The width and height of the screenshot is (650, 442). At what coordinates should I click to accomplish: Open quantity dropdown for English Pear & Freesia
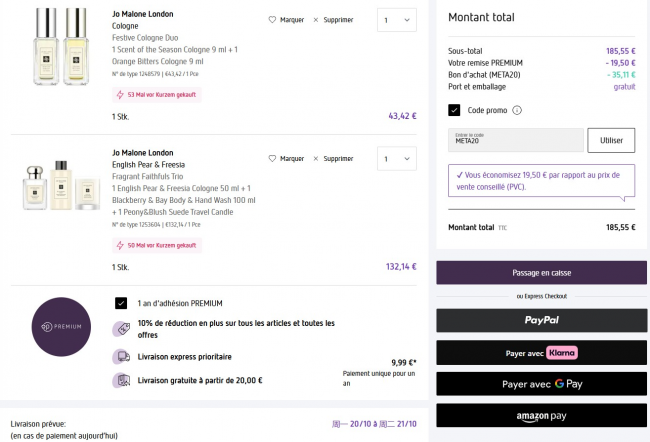click(x=397, y=158)
